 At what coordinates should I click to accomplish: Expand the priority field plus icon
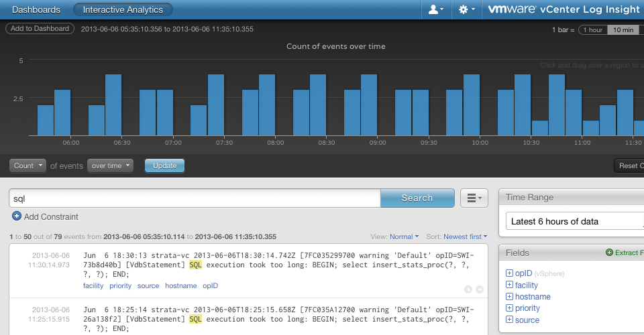509,308
